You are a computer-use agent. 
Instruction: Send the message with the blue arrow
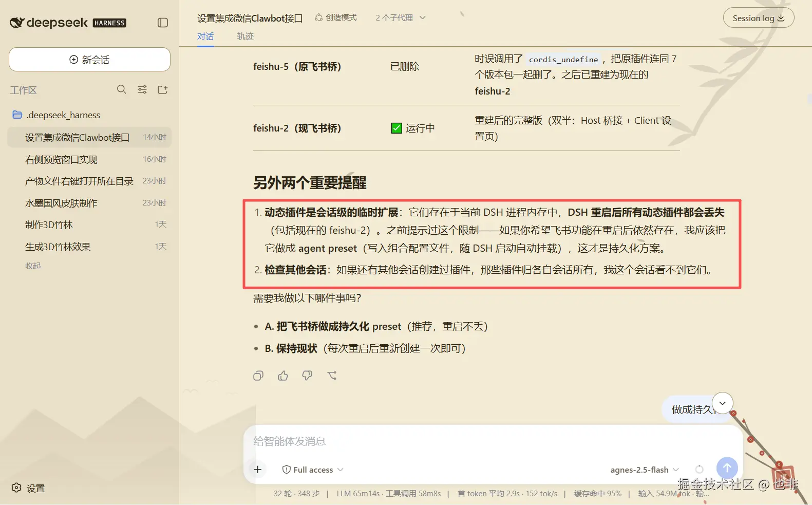click(x=727, y=468)
